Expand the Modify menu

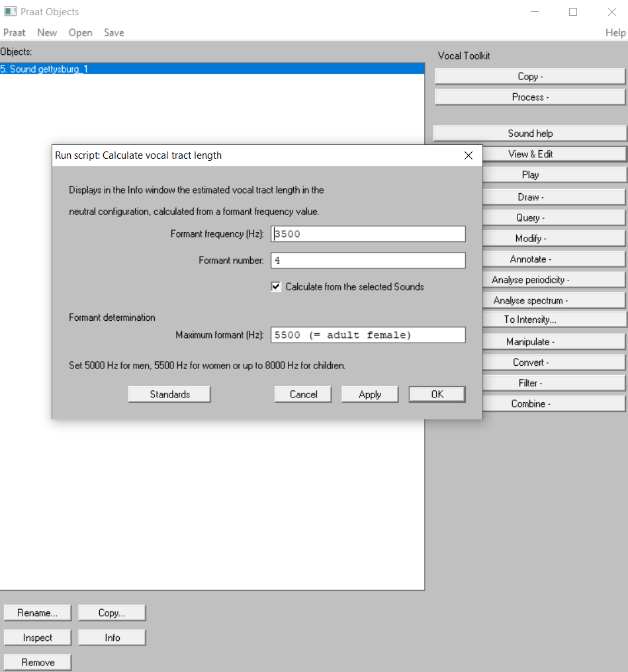click(x=555, y=238)
